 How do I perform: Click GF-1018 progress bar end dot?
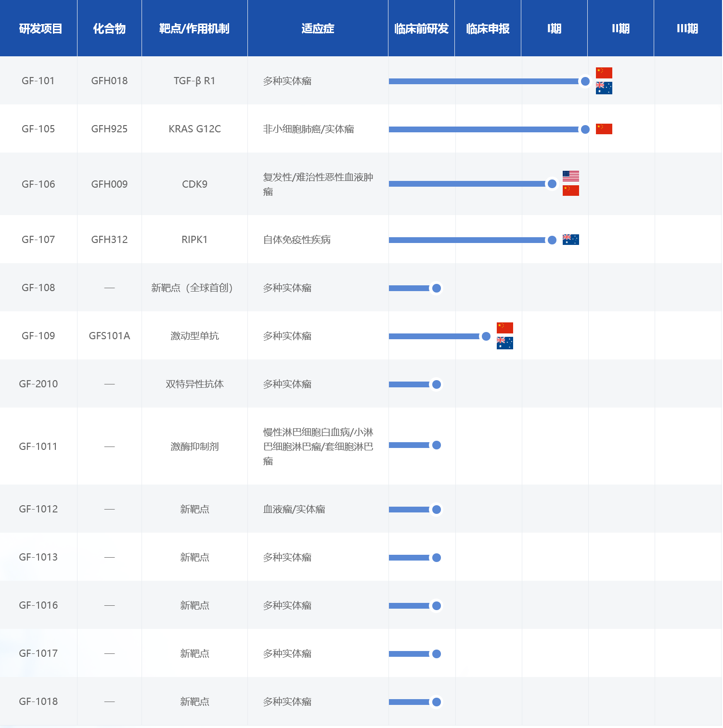click(436, 702)
